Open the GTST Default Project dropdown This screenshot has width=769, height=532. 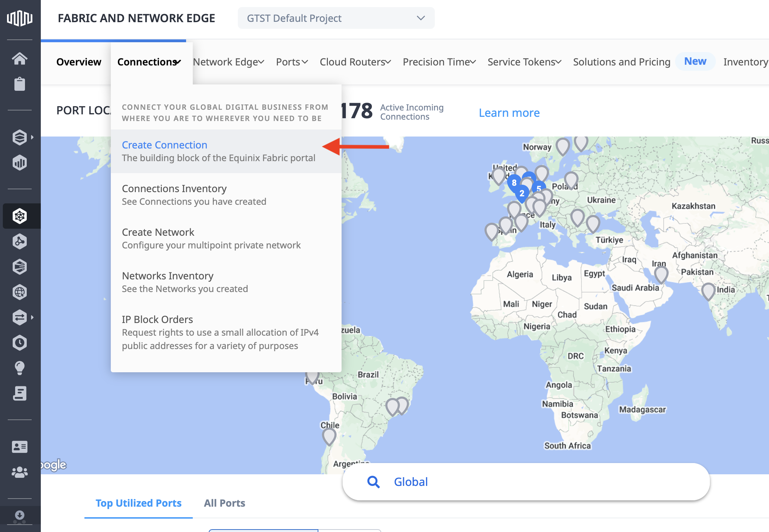[x=336, y=18]
